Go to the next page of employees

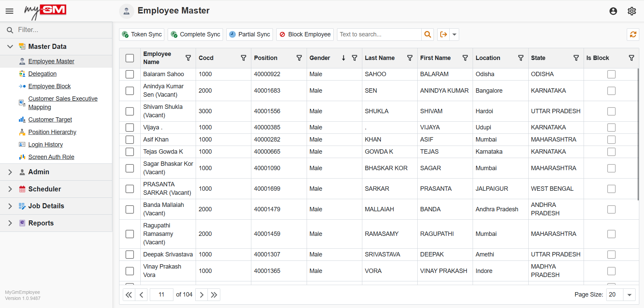point(201,295)
